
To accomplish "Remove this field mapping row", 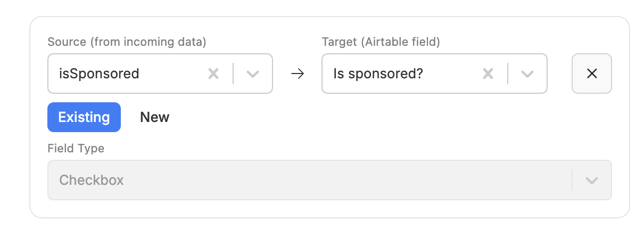I will [591, 74].
